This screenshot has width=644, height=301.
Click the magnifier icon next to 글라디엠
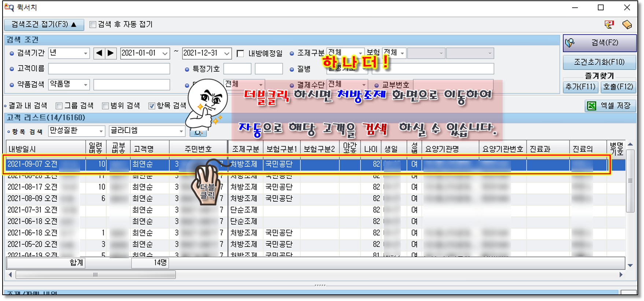(x=198, y=133)
